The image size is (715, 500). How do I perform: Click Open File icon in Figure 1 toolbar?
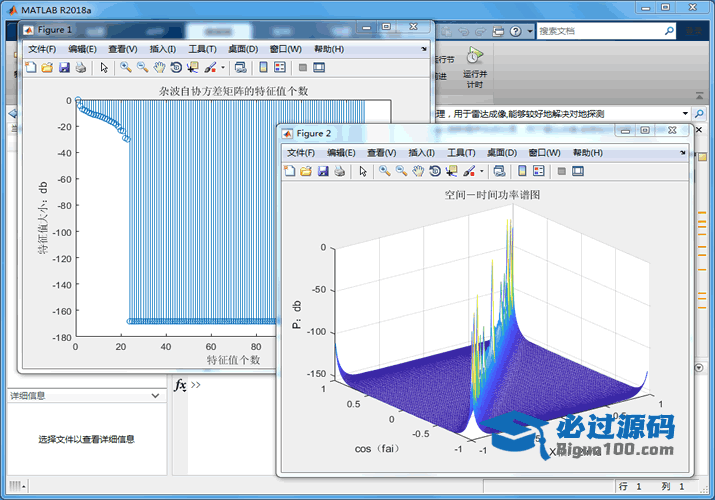[47, 67]
